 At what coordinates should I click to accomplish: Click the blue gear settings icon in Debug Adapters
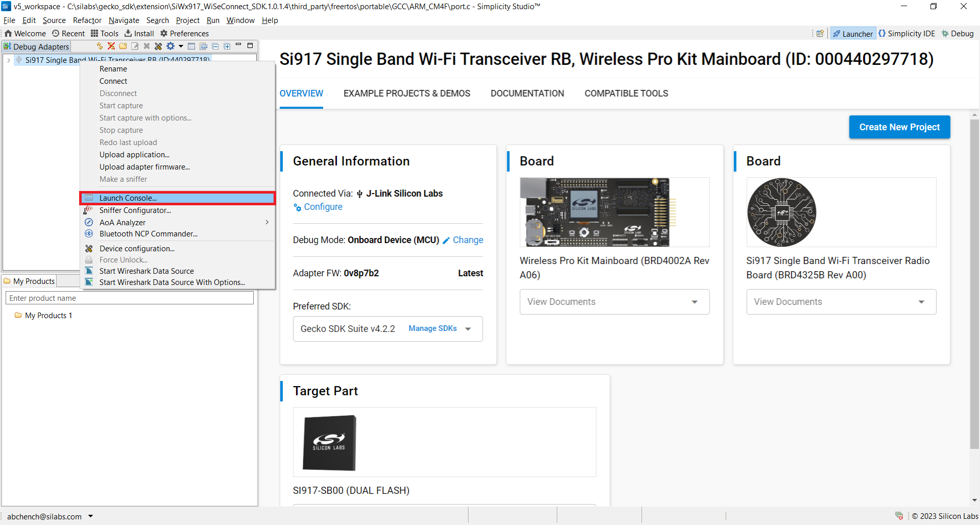tap(170, 46)
